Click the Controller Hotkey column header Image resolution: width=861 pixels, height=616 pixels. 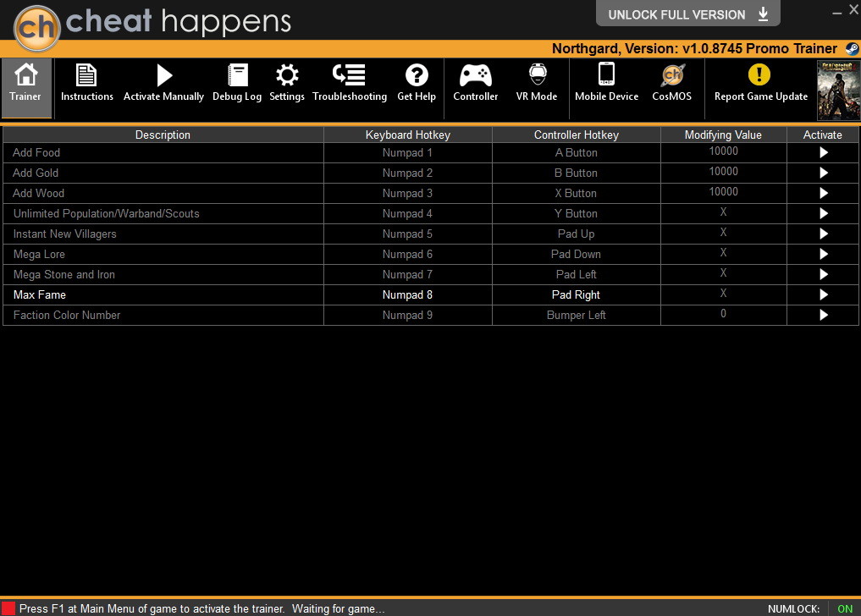(x=576, y=135)
